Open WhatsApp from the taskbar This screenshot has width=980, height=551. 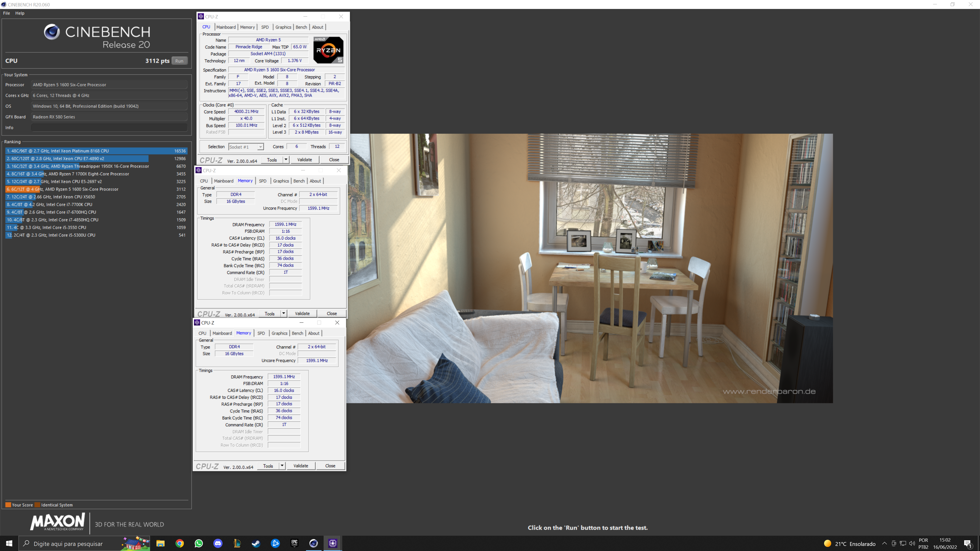pyautogui.click(x=199, y=543)
